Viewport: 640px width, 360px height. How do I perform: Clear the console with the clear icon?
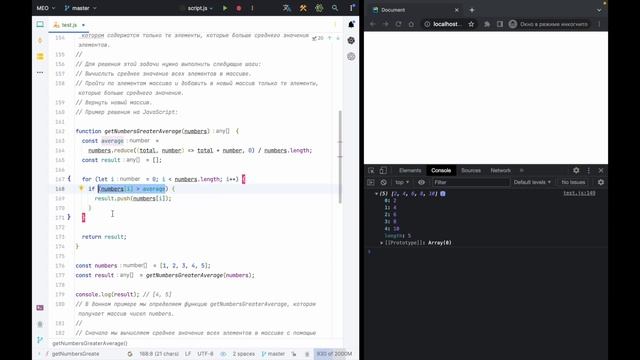tap(383, 182)
